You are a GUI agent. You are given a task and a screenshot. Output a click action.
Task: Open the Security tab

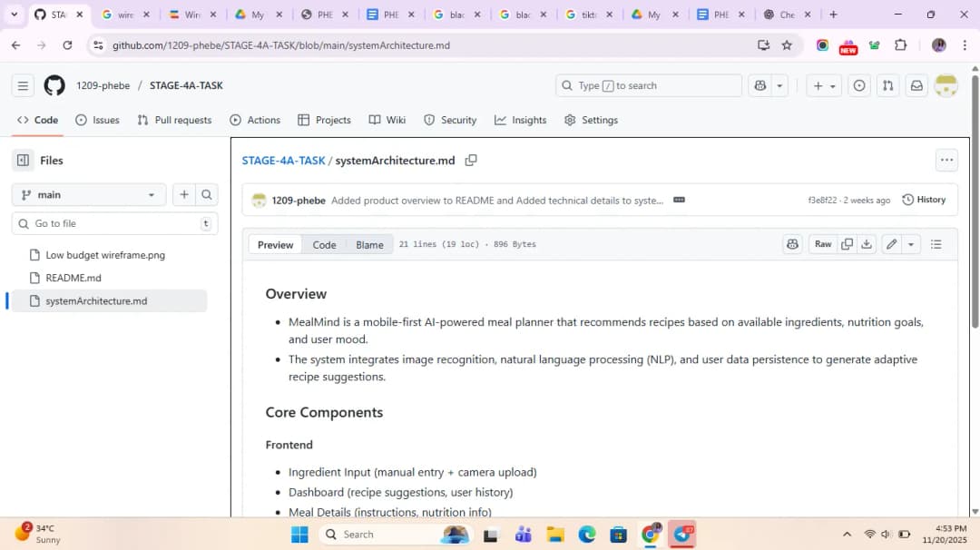[450, 120]
